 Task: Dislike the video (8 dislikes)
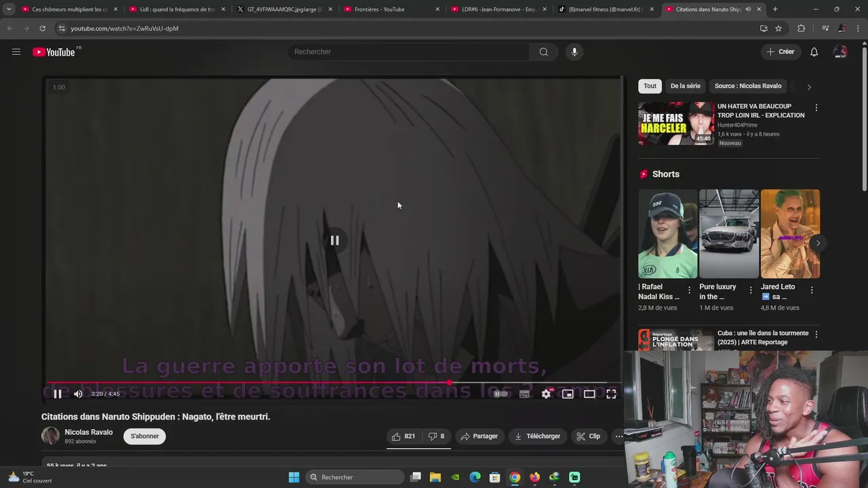436,436
